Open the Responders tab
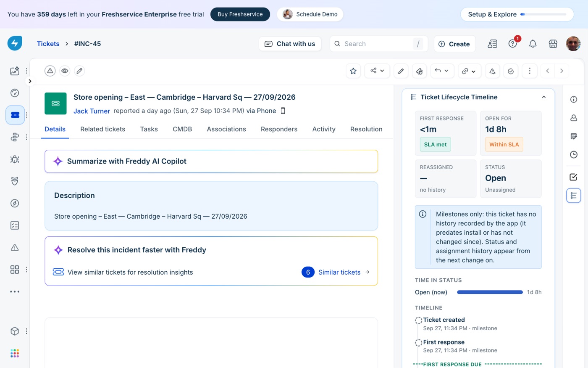The height and width of the screenshot is (368, 588). tap(279, 129)
